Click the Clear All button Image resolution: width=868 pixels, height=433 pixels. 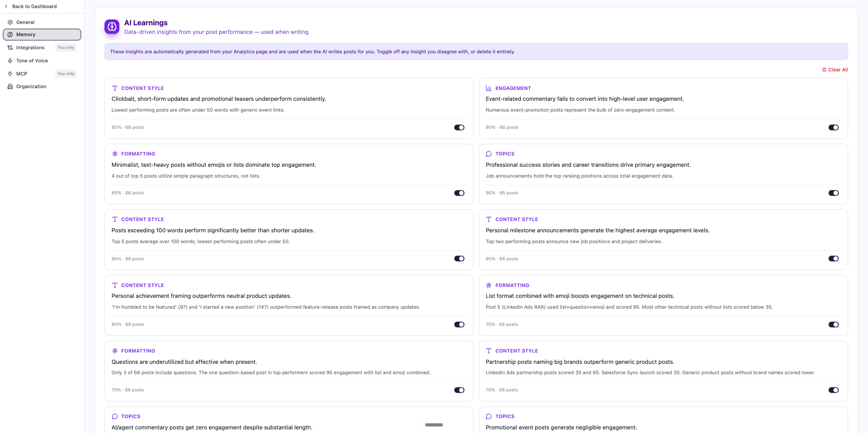pos(835,70)
